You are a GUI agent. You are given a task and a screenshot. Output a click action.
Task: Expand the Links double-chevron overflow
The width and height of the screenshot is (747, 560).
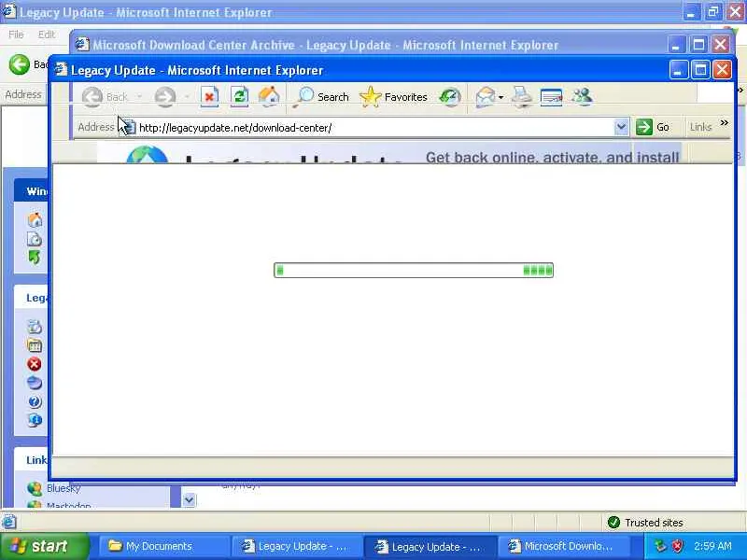coord(725,123)
